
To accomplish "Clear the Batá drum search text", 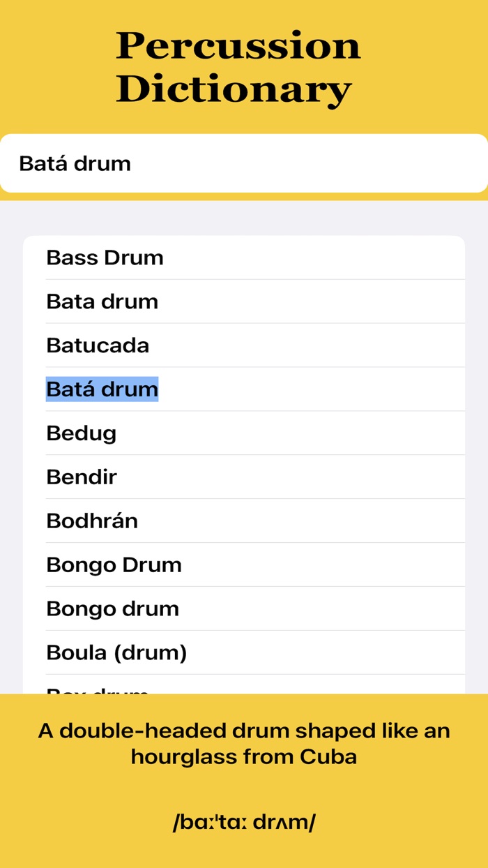I will [75, 163].
